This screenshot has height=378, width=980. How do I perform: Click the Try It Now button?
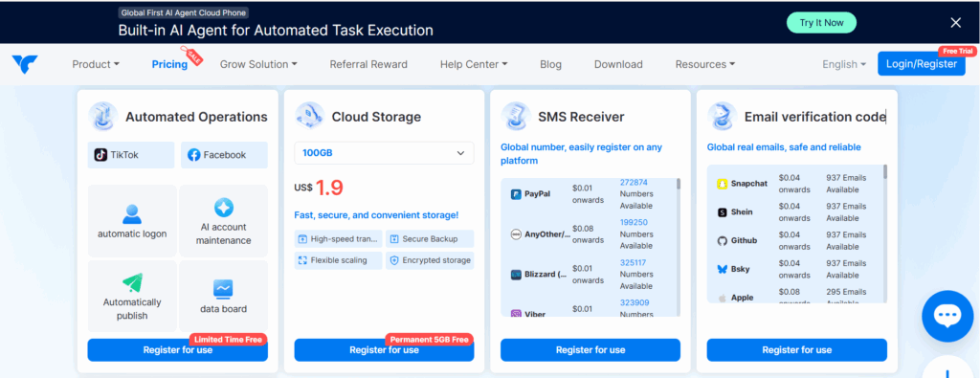pyautogui.click(x=821, y=23)
